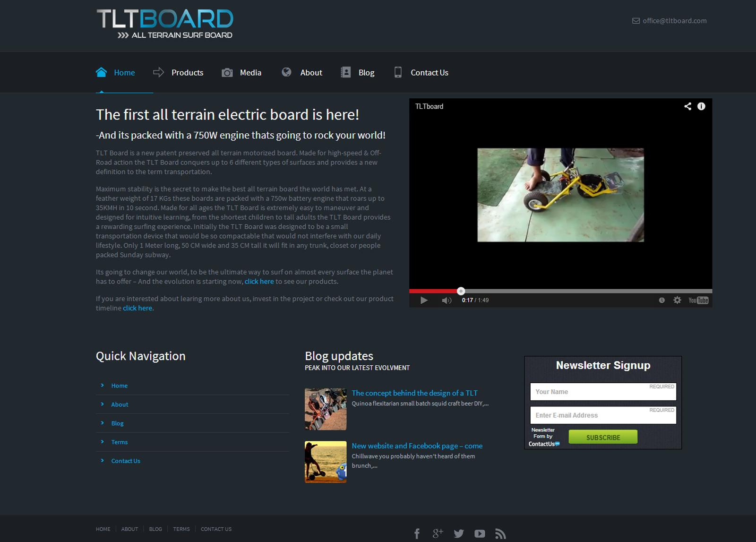Click the house icon beside Home

point(101,72)
